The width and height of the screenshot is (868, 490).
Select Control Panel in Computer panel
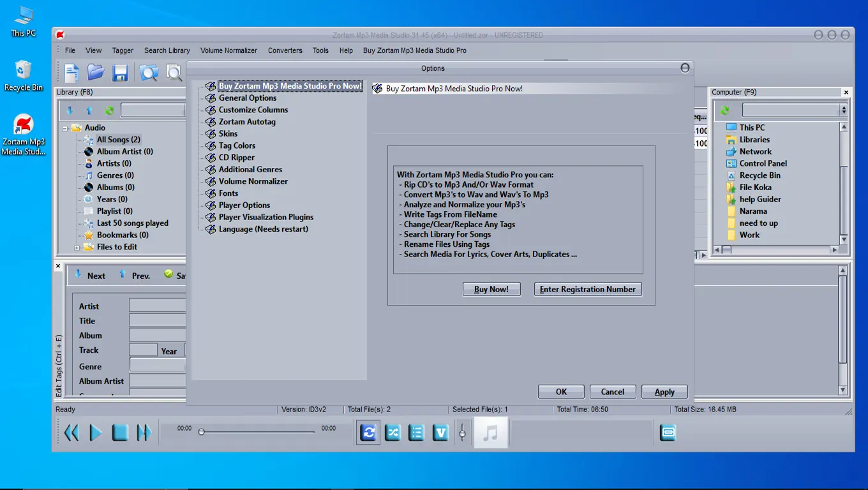tap(763, 163)
